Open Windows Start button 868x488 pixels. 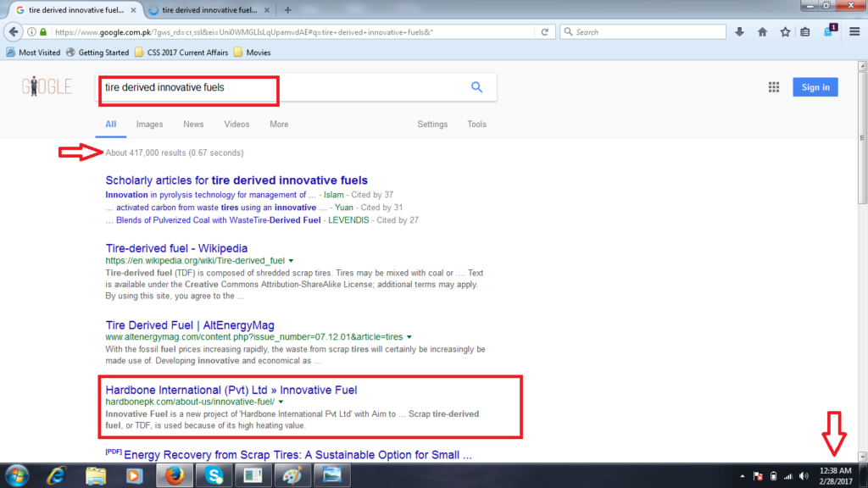click(17, 476)
